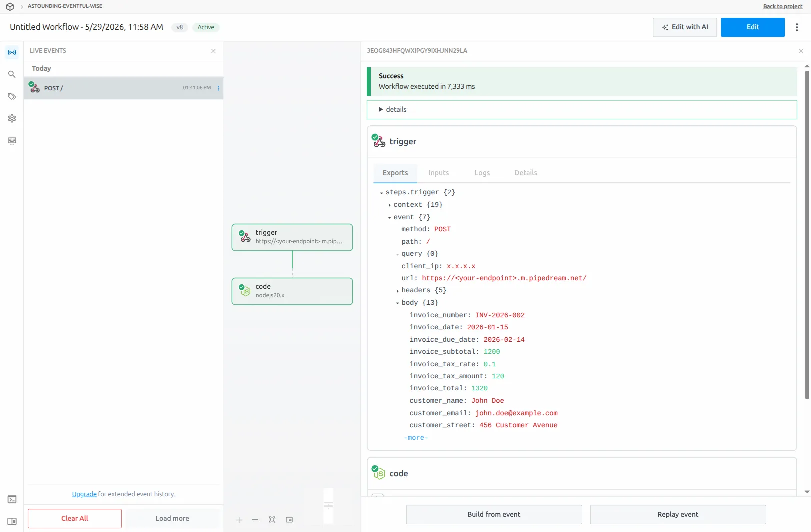Image resolution: width=811 pixels, height=532 pixels.
Task: Click the Node.js icon beside code heading
Action: click(379, 473)
